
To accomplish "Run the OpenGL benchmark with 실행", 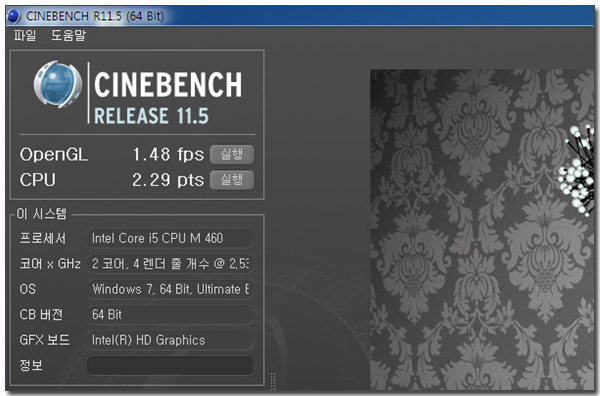I will (x=232, y=154).
